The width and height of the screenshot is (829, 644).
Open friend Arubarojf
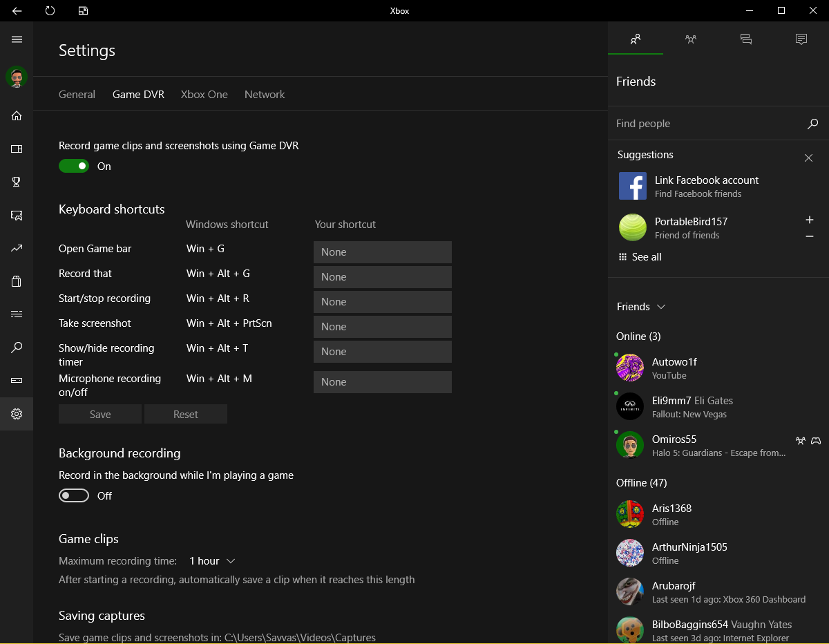(x=718, y=591)
